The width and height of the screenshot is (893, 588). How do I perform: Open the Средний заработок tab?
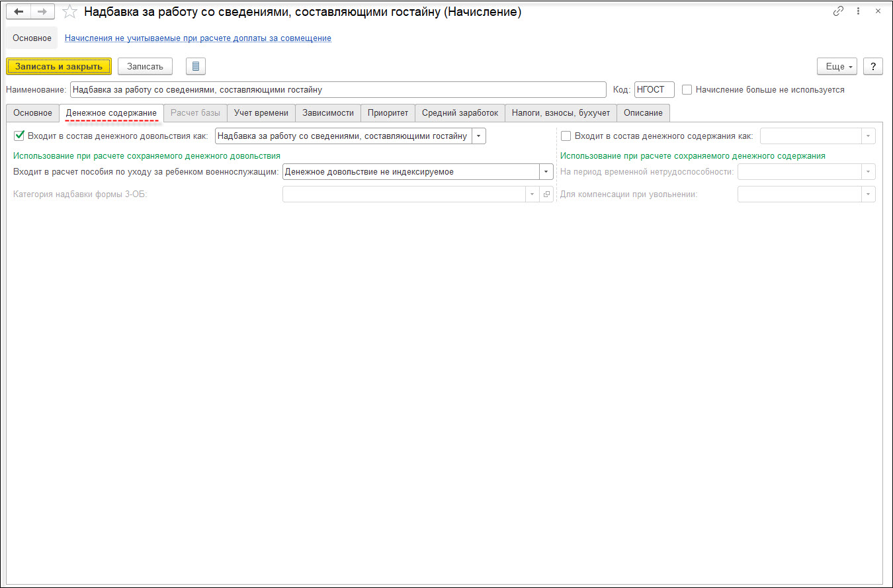tap(460, 113)
